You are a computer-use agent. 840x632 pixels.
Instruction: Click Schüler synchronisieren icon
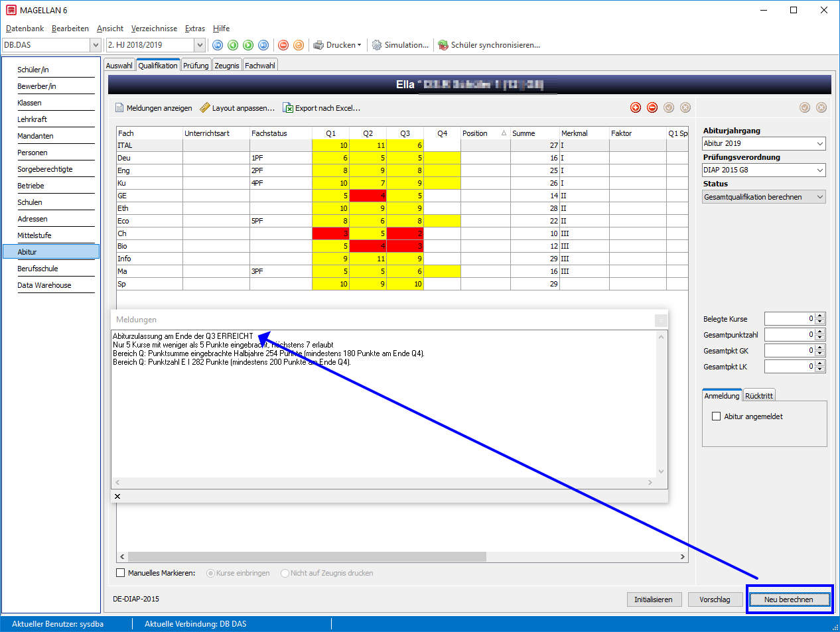(443, 45)
